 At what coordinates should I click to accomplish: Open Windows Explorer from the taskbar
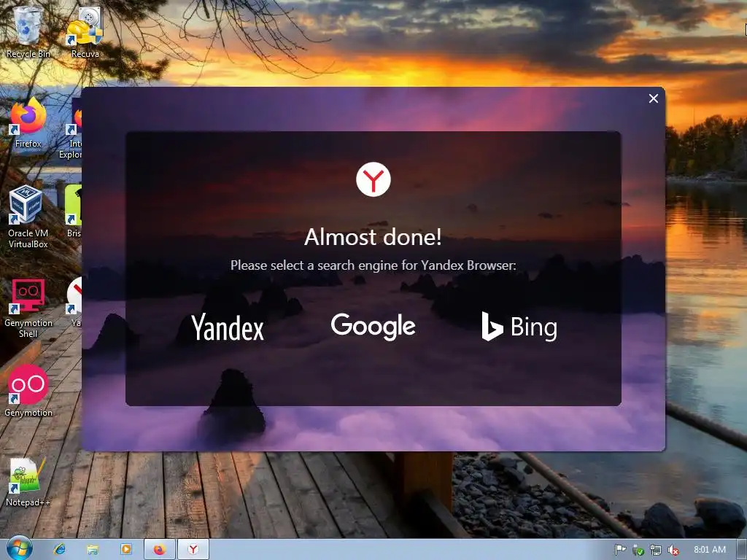93,550
